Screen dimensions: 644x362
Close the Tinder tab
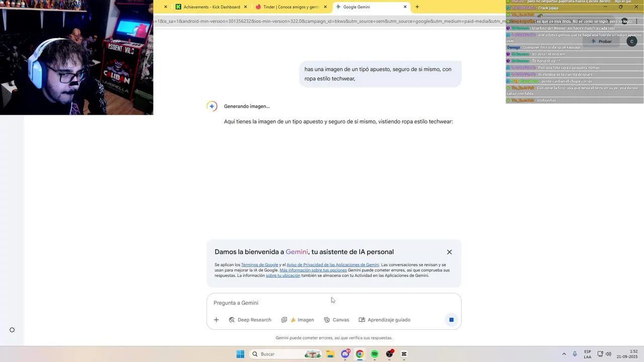point(325,7)
